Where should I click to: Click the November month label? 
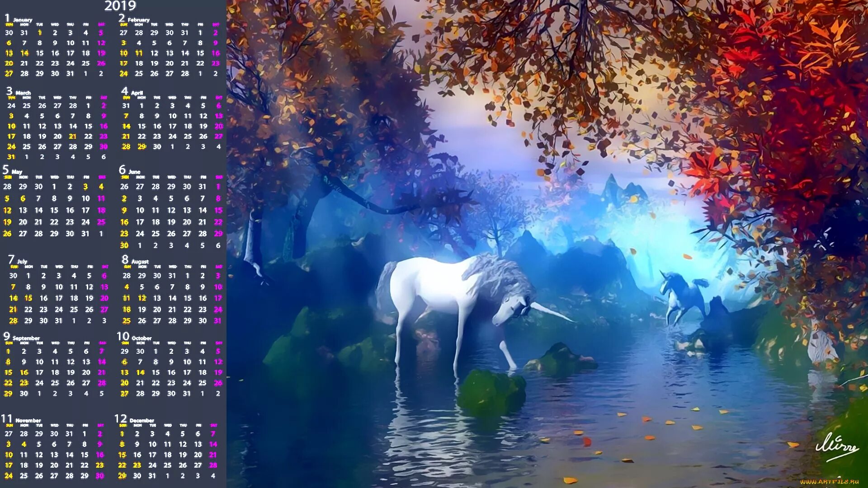28,420
